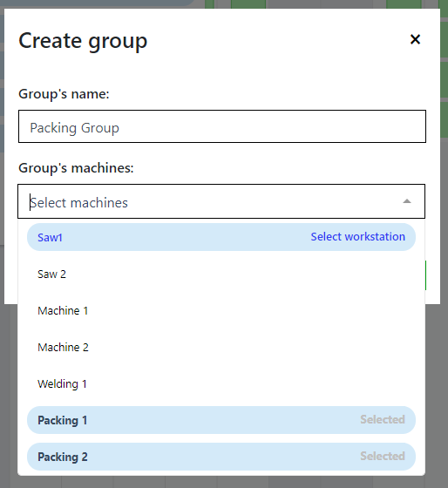Click the Group's machines label
The image size is (448, 488).
tap(76, 168)
